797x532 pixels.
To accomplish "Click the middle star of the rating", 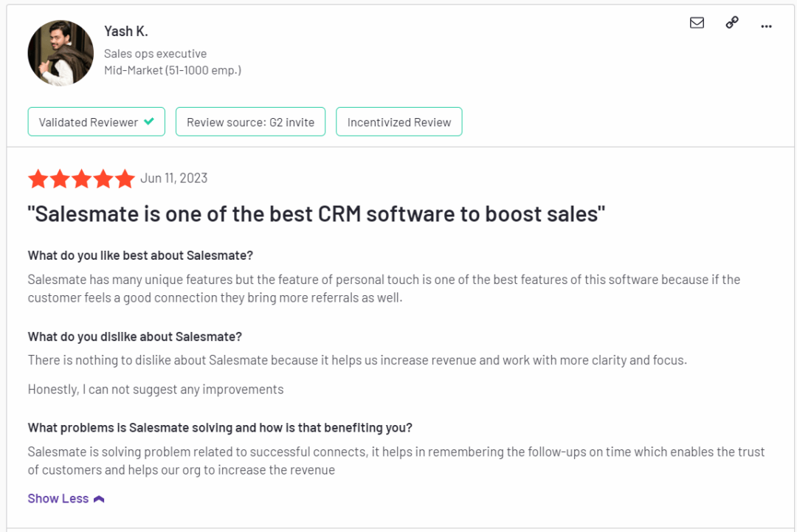I will click(x=82, y=179).
